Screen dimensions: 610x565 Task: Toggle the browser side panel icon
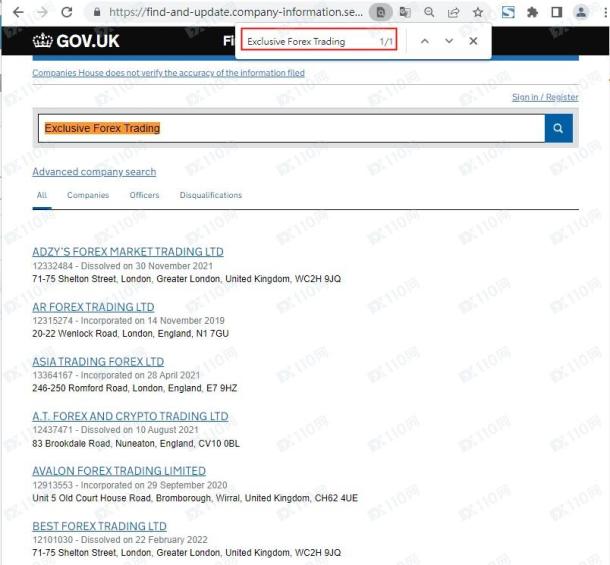click(557, 12)
